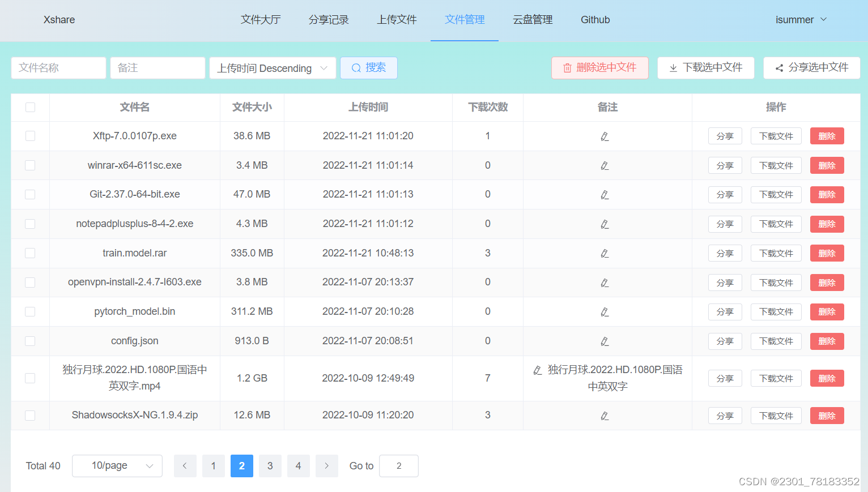
Task: Edit remark for openvpn-install-2.4.7-I603.exe
Action: (x=605, y=283)
